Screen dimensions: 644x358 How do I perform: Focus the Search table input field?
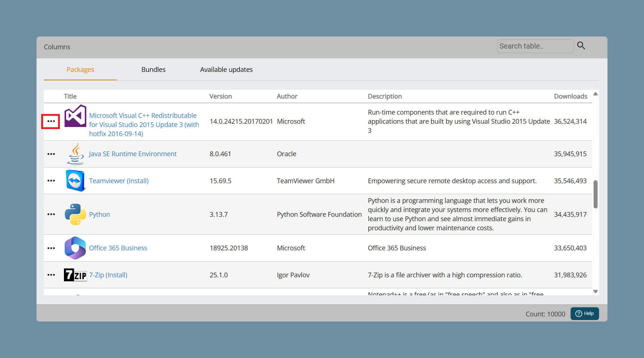[535, 46]
